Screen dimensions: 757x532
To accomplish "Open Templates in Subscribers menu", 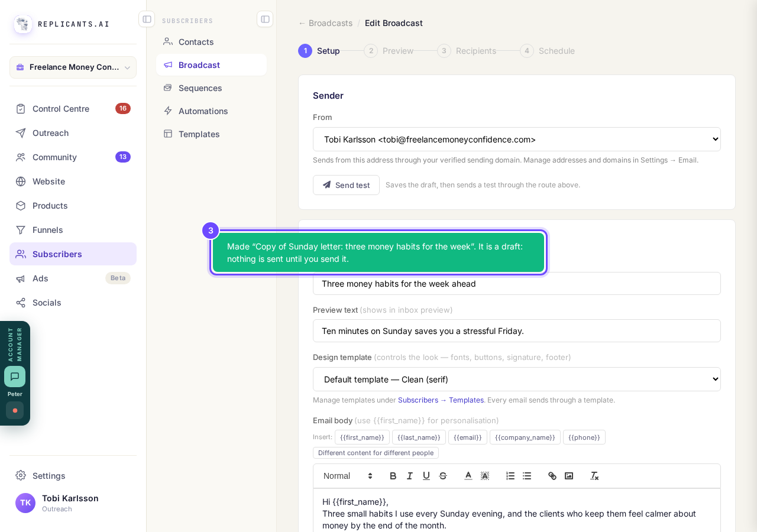I will pyautogui.click(x=211, y=134).
